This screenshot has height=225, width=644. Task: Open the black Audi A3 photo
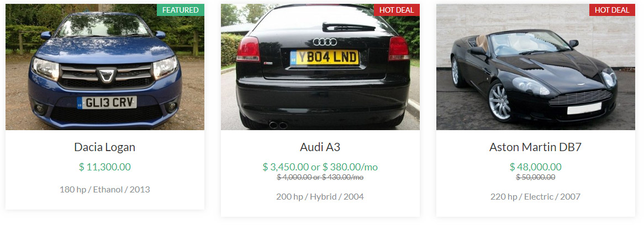coord(320,67)
